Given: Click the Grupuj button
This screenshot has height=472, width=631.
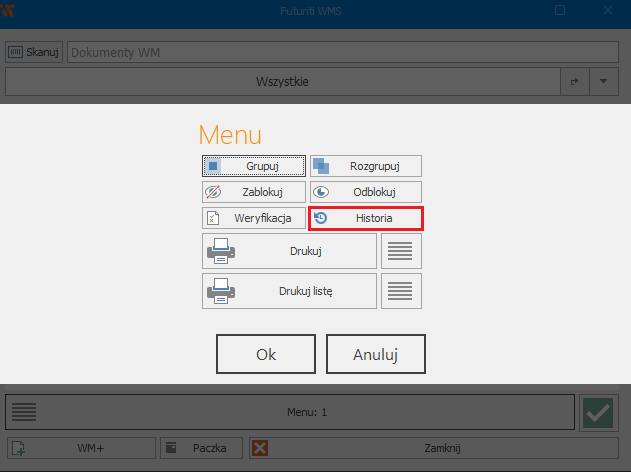Looking at the screenshot, I should coord(254,166).
